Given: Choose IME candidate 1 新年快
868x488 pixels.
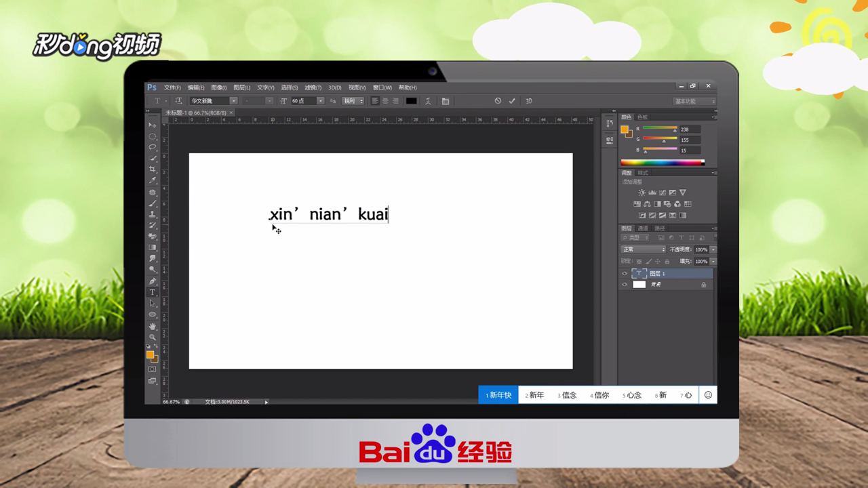Looking at the screenshot, I should coord(498,395).
